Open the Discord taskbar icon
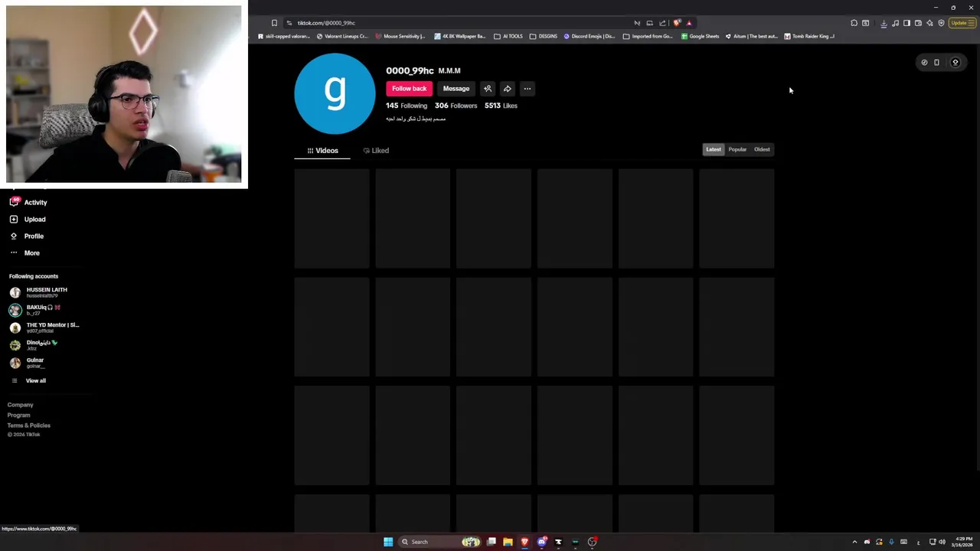This screenshot has height=551, width=980. [x=541, y=542]
